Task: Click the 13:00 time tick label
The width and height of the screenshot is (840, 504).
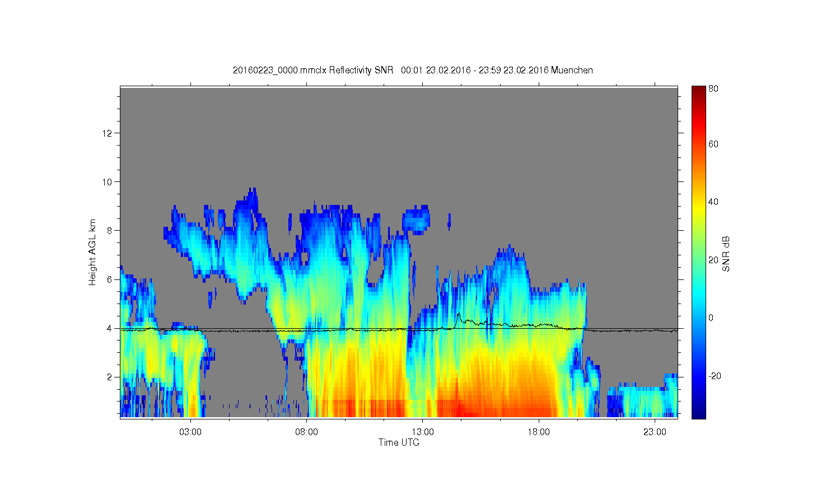Action: tap(423, 432)
